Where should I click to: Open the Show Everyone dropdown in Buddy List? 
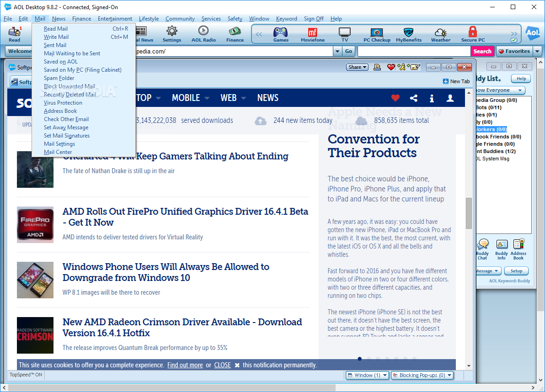(500, 90)
